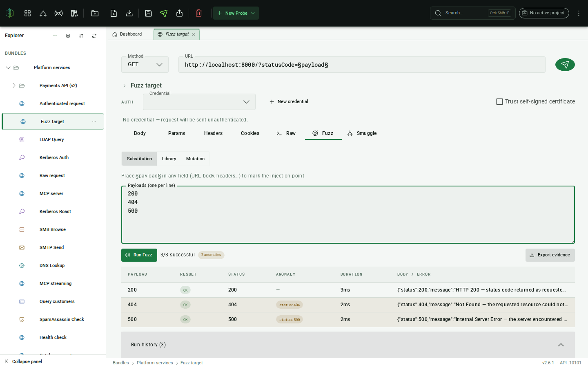Click the plus icon in Explorer header
Viewport: 588px width, 368px height.
[x=55, y=36]
